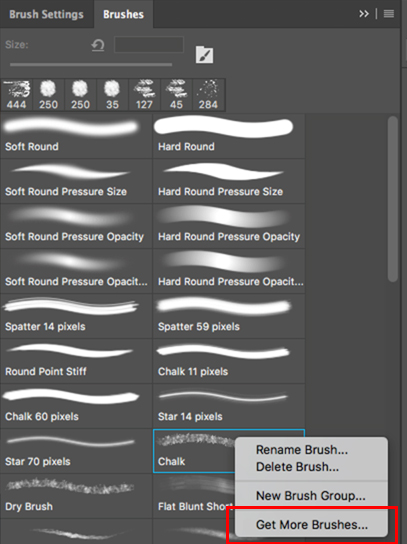Open the Brushes panel hamburger menu
The image size is (407, 544).
(x=389, y=14)
